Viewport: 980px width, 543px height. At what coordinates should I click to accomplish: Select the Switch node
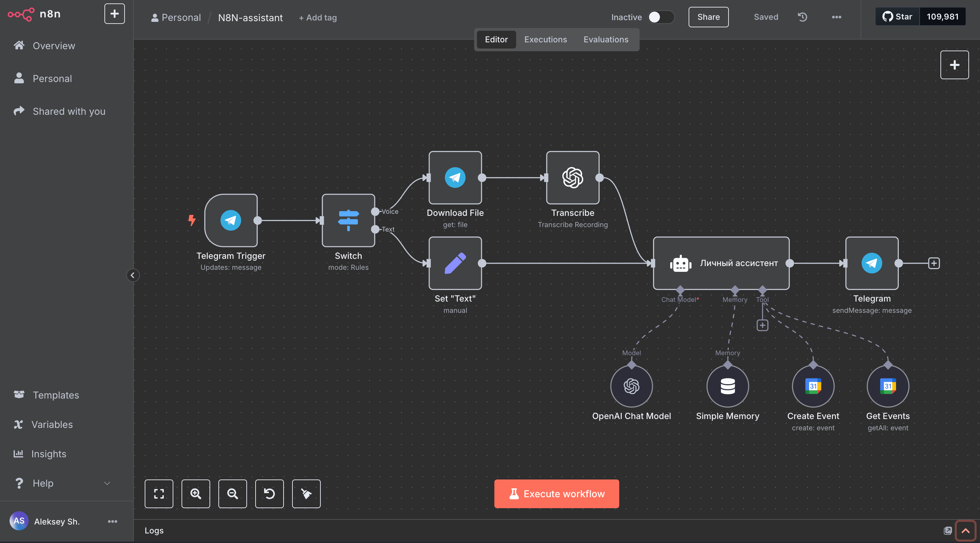coord(348,220)
